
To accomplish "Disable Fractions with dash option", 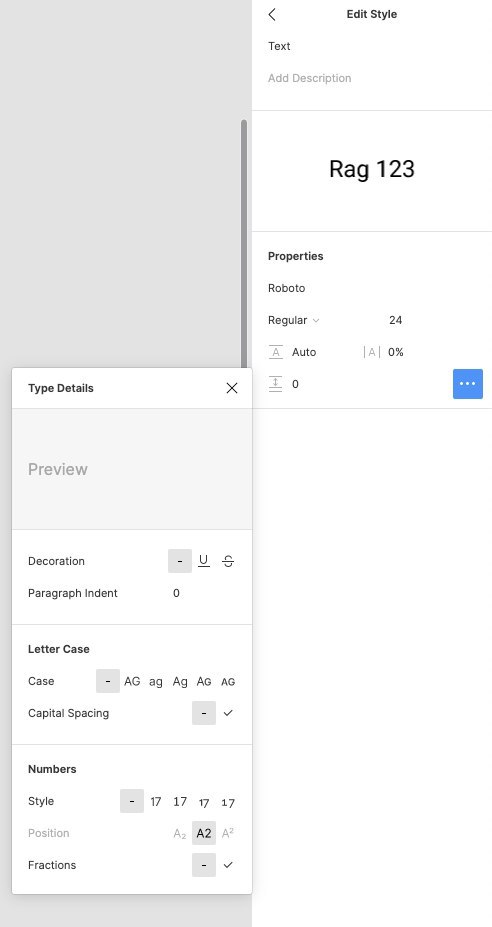I will 204,865.
